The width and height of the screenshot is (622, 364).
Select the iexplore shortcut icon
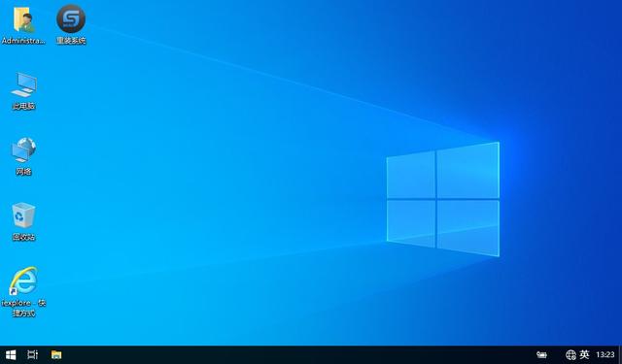[x=23, y=291]
